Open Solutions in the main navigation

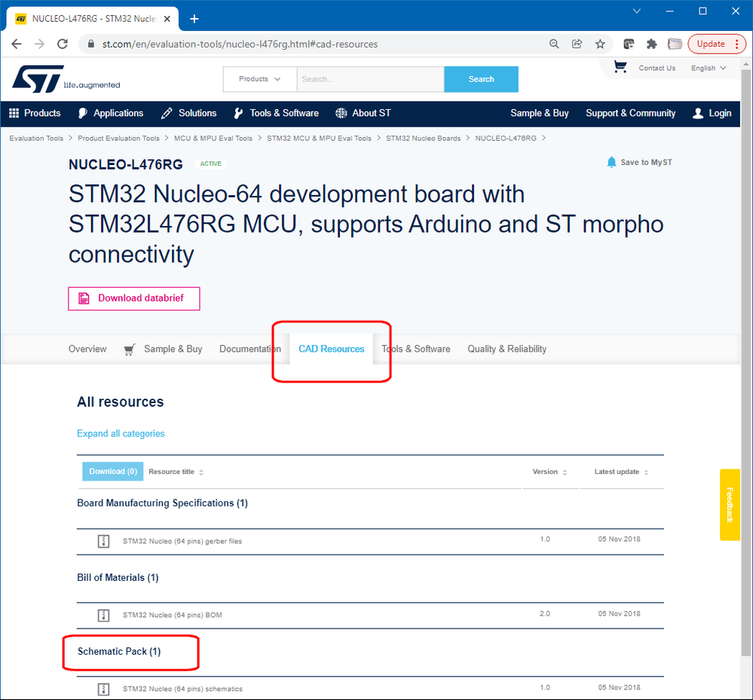[x=188, y=113]
